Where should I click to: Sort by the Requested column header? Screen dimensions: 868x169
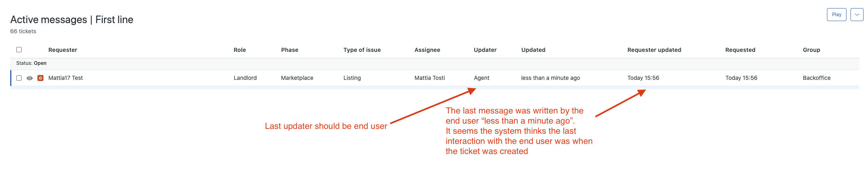(740, 50)
